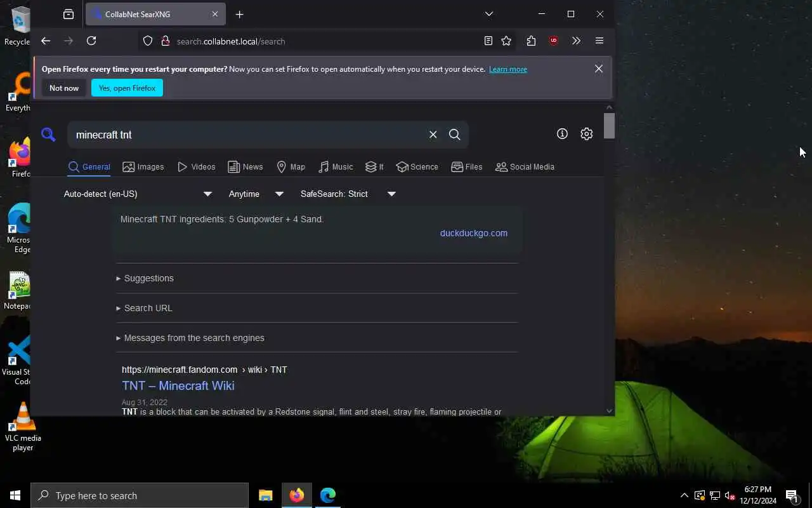
Task: Open File Explorer from taskbar
Action: click(x=266, y=495)
